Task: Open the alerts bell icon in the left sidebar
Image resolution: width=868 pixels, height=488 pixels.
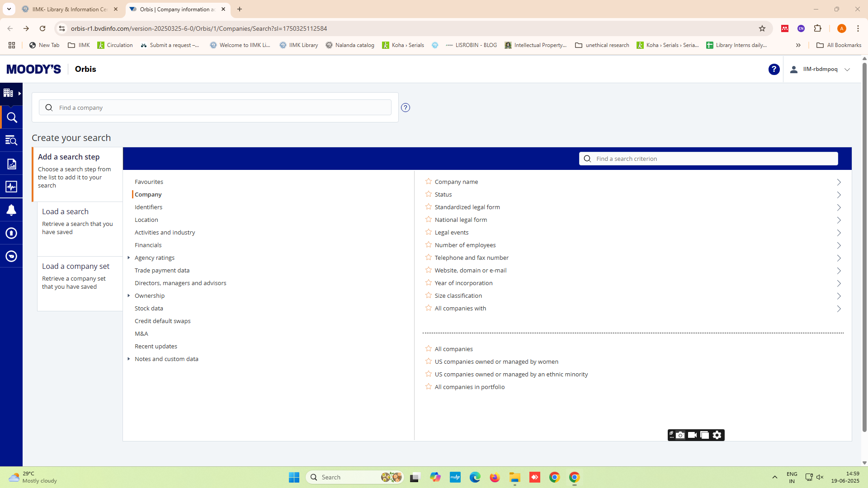Action: click(11, 210)
